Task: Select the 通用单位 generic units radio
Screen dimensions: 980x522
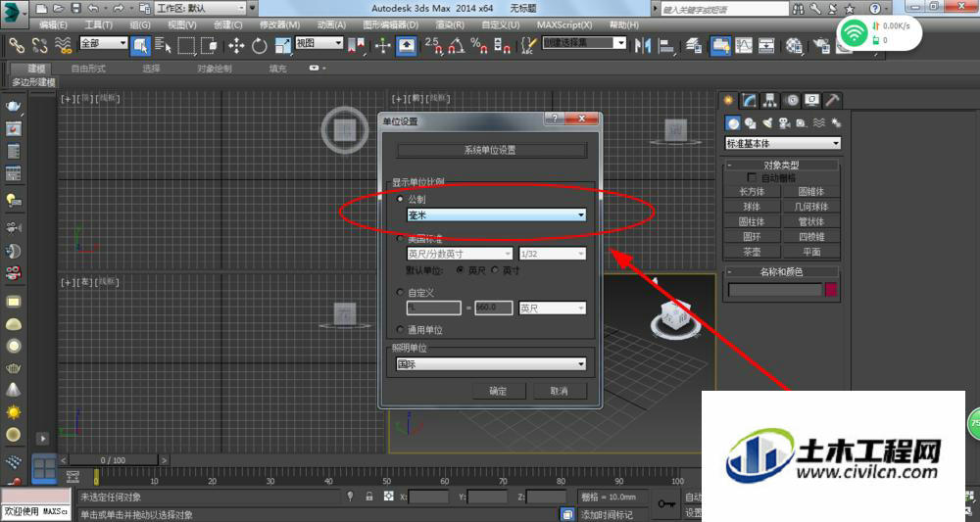Action: 400,329
